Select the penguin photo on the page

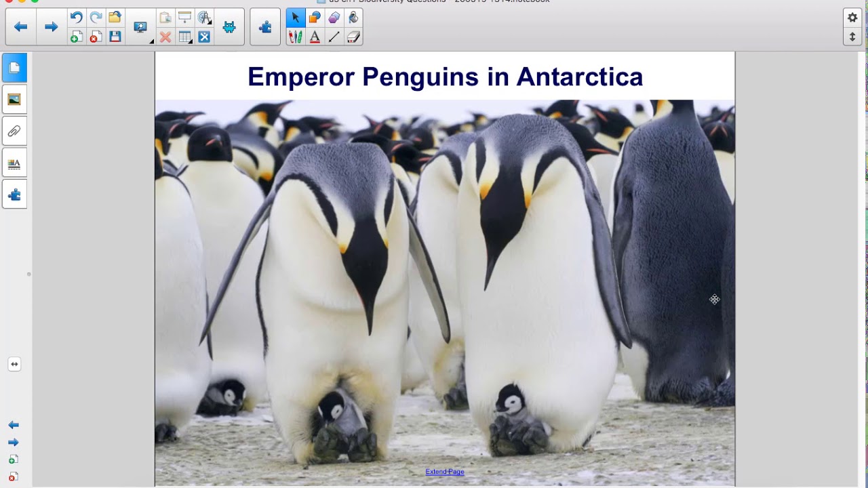(x=445, y=293)
